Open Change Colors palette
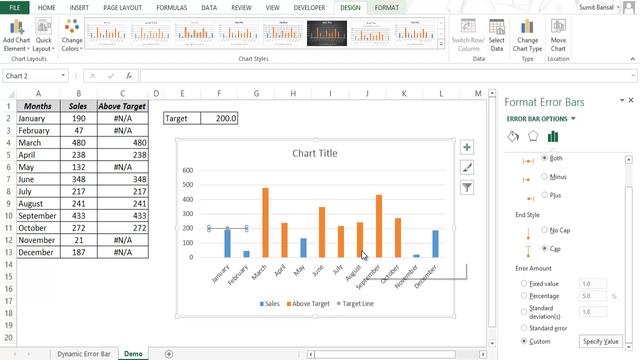The image size is (640, 360). 72,36
